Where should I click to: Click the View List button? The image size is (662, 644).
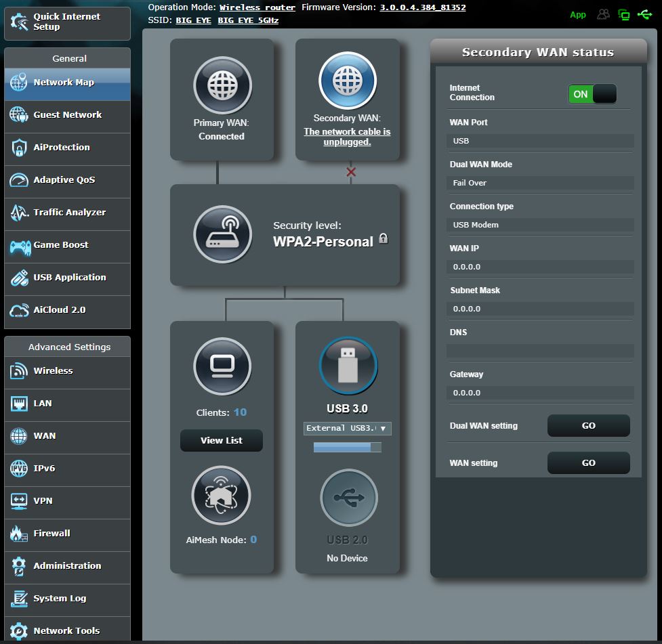click(x=221, y=441)
